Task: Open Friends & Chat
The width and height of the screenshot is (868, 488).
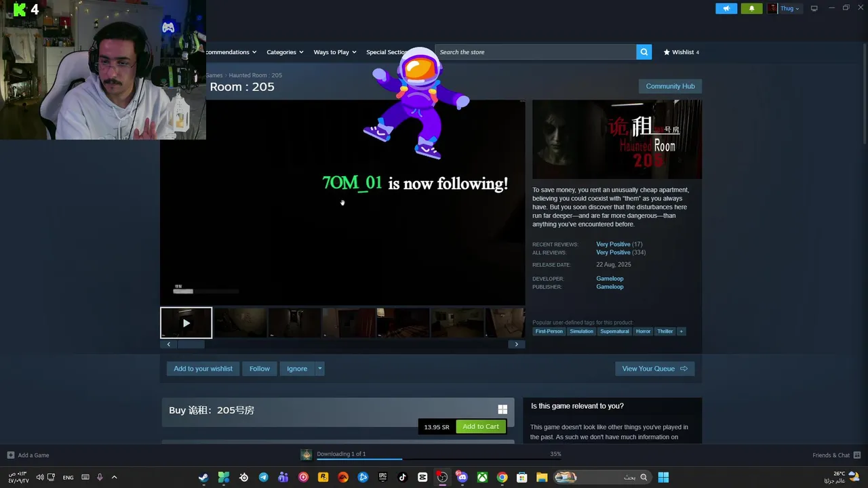Action: coord(836,455)
